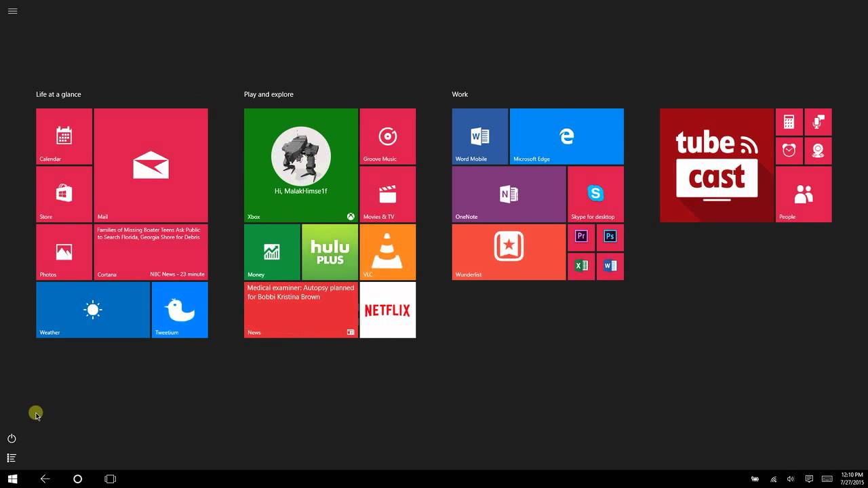This screenshot has width=868, height=488.
Task: Open the Xbox tile with avatar
Action: (300, 165)
